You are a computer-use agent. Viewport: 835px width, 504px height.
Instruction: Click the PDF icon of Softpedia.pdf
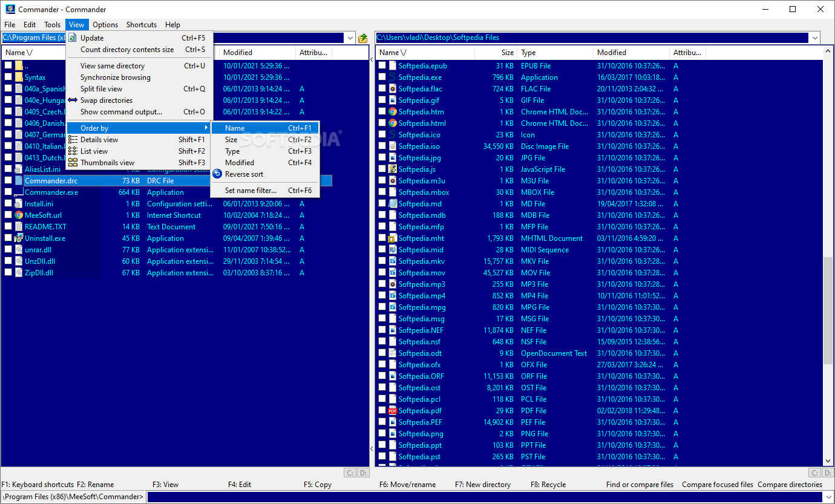point(393,411)
